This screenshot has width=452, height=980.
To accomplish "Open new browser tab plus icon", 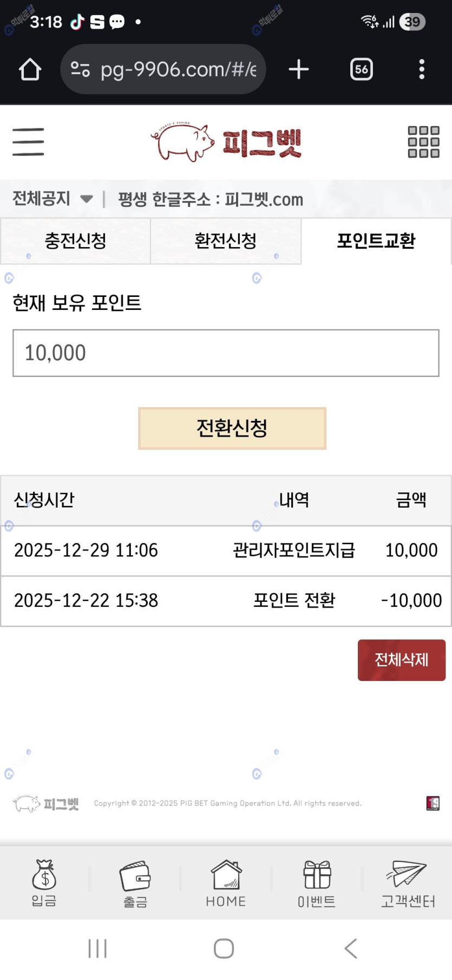I will [x=299, y=69].
